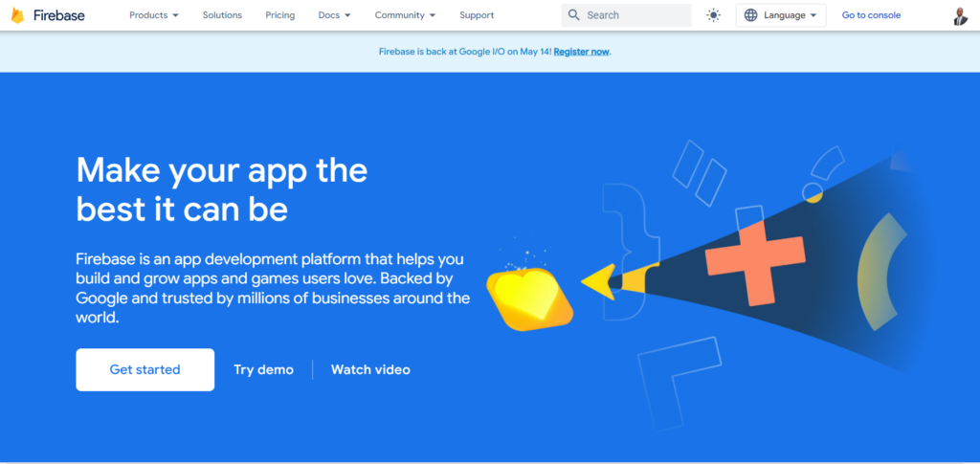Open the user profile avatar
Image resolution: width=980 pixels, height=464 pixels.
961,15
